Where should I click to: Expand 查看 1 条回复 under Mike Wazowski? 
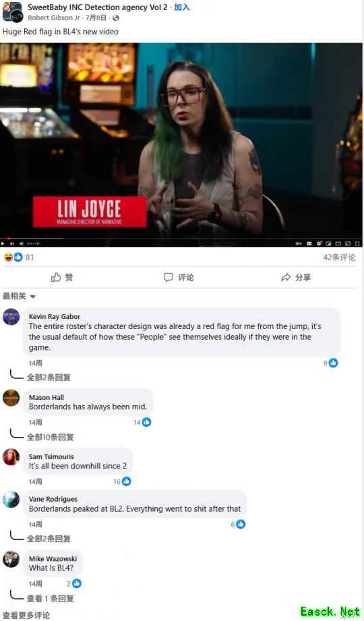coord(51,598)
